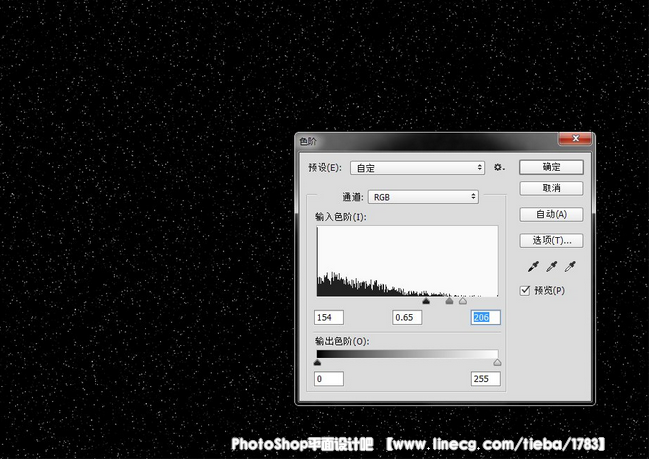655x461 pixels.
Task: Click the 自动(A) auto button
Action: pyautogui.click(x=551, y=214)
